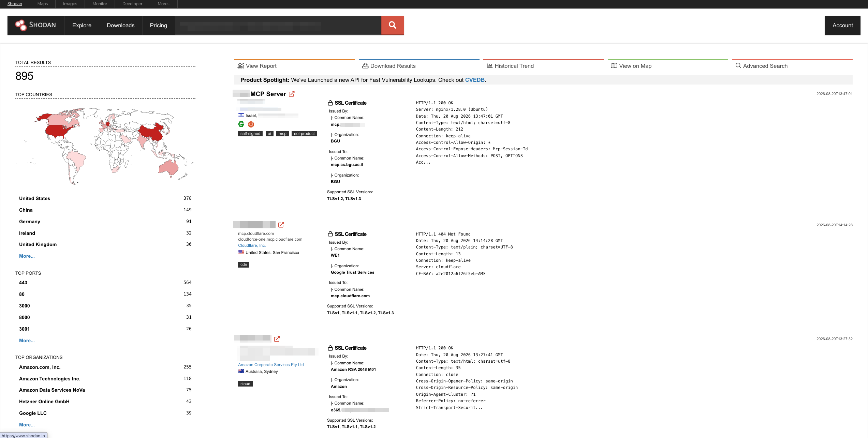Image resolution: width=868 pixels, height=438 pixels.
Task: Open Cloudflare, Inc. organization link
Action: (x=252, y=245)
